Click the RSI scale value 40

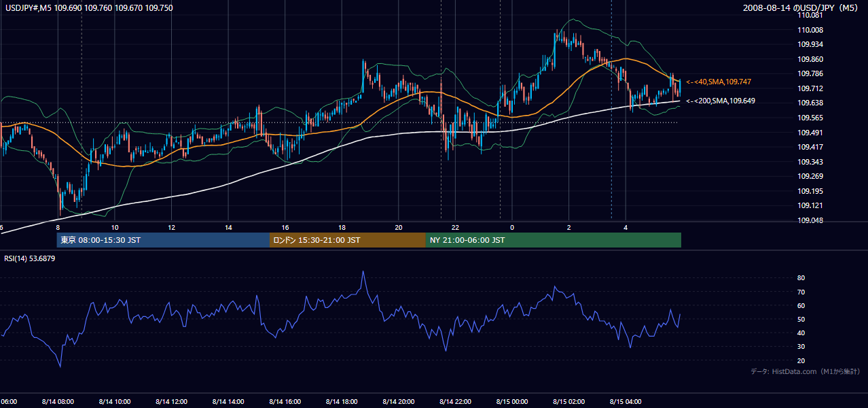801,333
